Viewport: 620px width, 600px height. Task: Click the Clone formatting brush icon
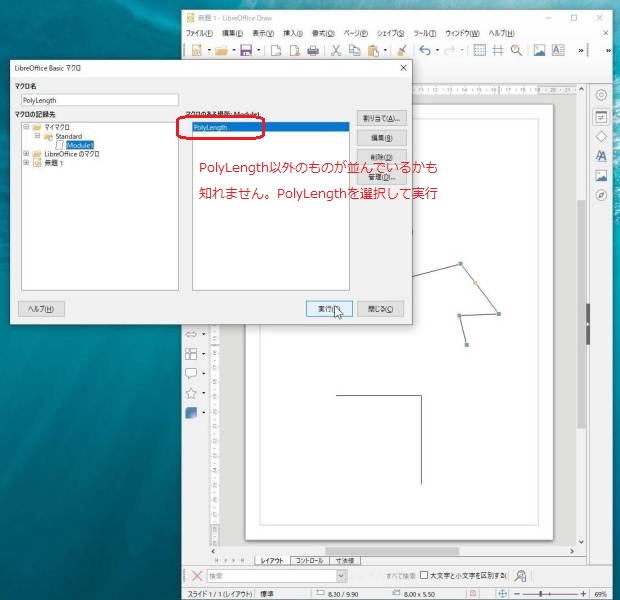pos(402,50)
